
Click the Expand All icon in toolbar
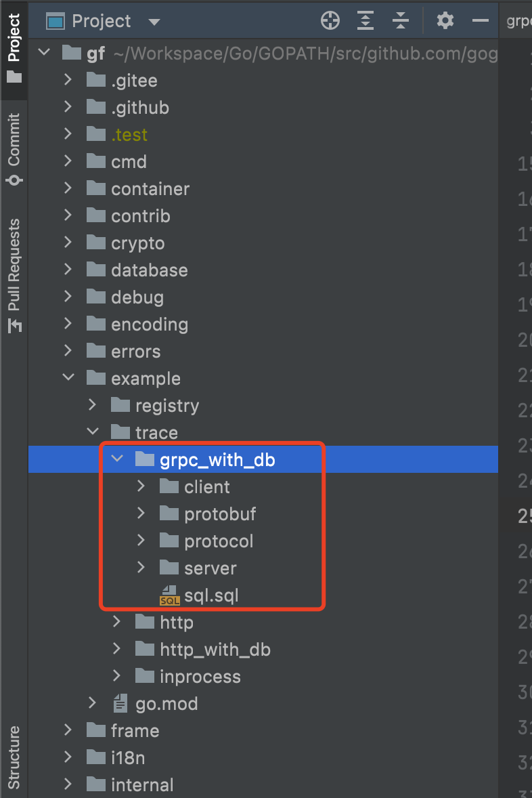(x=365, y=21)
